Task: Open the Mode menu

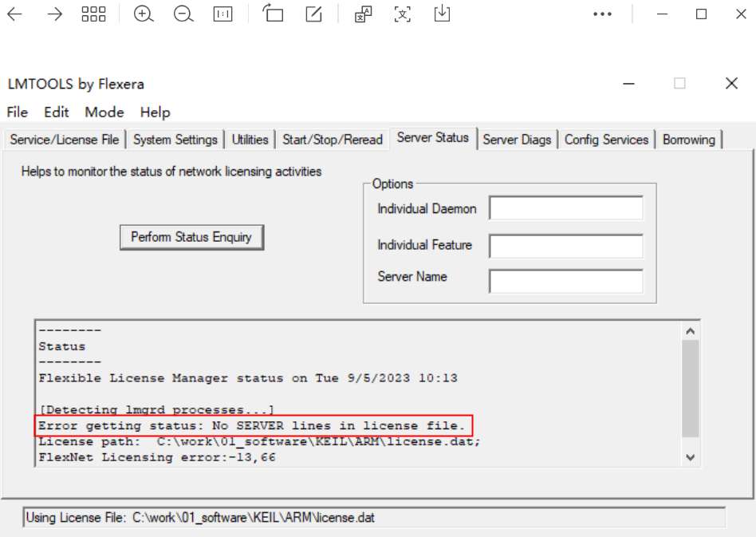Action: coord(104,113)
